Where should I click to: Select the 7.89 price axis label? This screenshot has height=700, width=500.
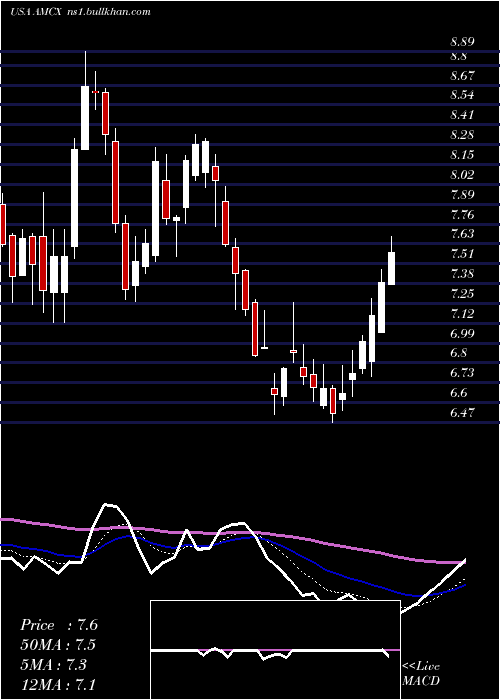click(462, 194)
